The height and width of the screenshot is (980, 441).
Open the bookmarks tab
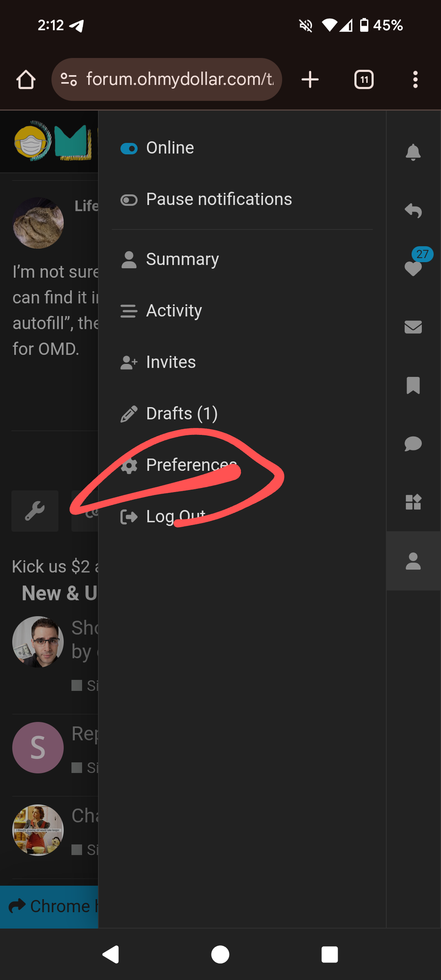click(x=413, y=385)
